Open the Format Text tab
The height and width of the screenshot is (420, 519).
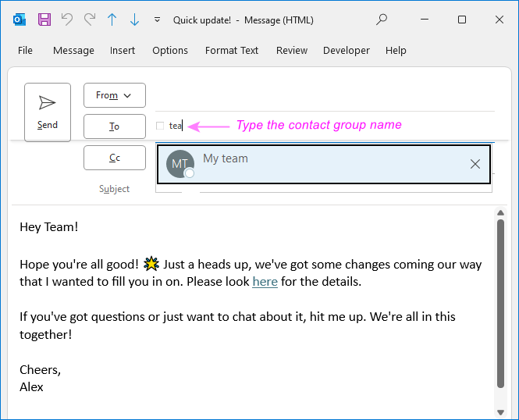[x=232, y=50]
